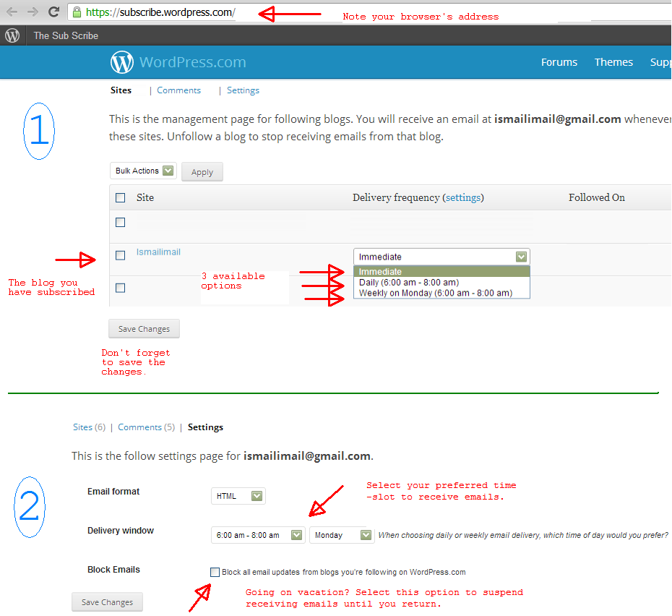Open the Ismailimail site link
The width and height of the screenshot is (672, 616).
click(x=158, y=252)
